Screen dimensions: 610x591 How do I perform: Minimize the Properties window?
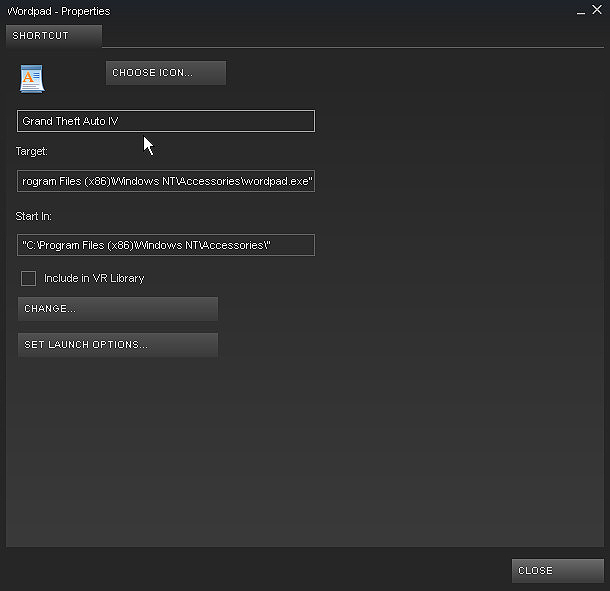click(x=581, y=11)
